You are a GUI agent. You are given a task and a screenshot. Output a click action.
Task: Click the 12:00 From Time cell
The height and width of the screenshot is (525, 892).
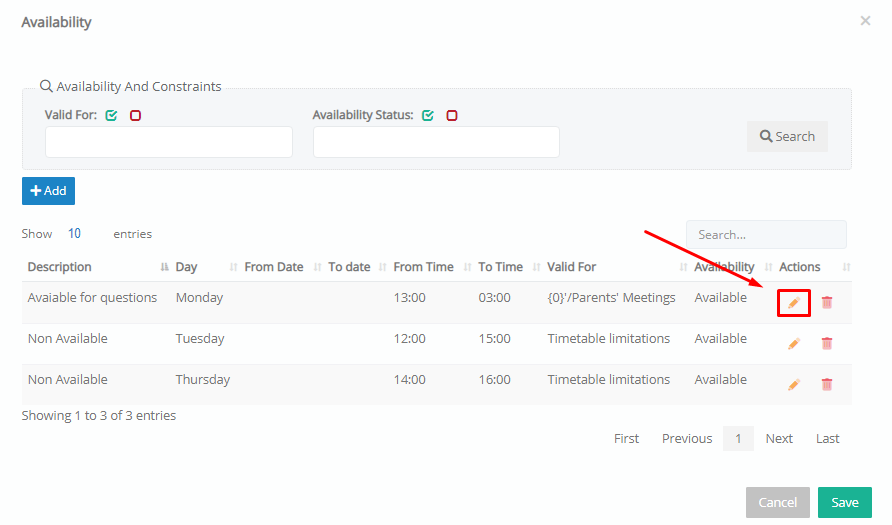coord(410,338)
